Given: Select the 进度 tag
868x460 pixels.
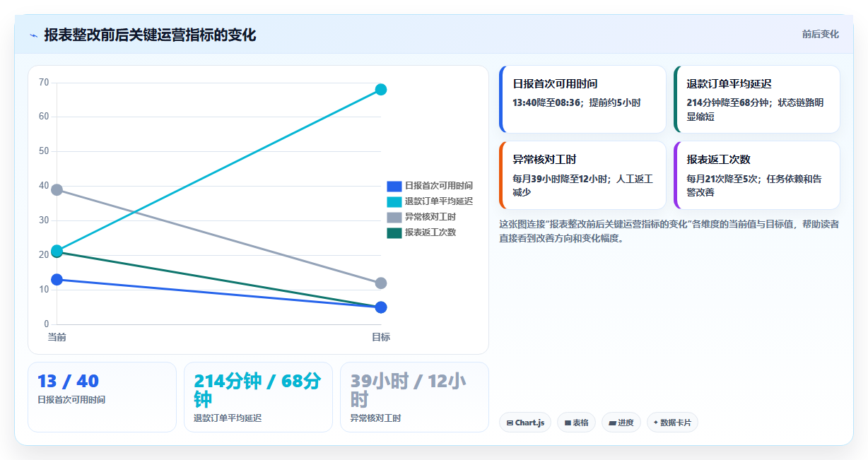Looking at the screenshot, I should click(x=621, y=423).
